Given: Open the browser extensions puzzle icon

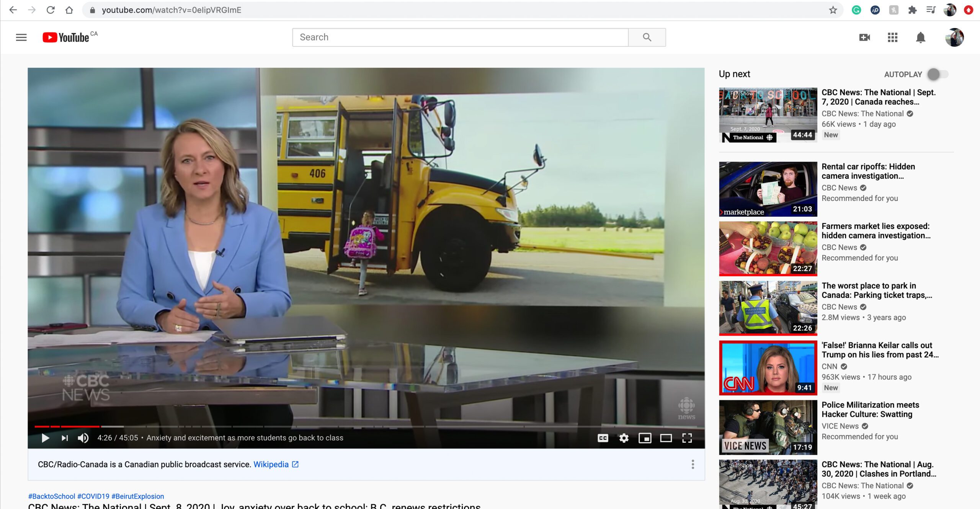Looking at the screenshot, I should (912, 10).
